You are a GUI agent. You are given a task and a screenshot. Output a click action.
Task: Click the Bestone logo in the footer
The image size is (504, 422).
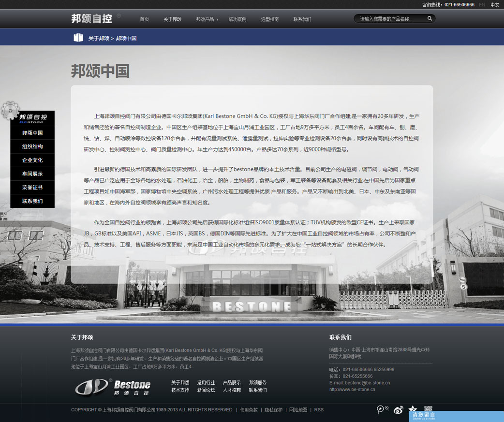[x=113, y=387]
